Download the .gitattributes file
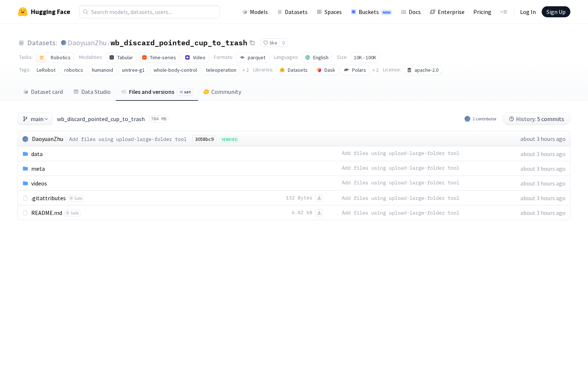Image resolution: width=588 pixels, height=368 pixels. 319,198
